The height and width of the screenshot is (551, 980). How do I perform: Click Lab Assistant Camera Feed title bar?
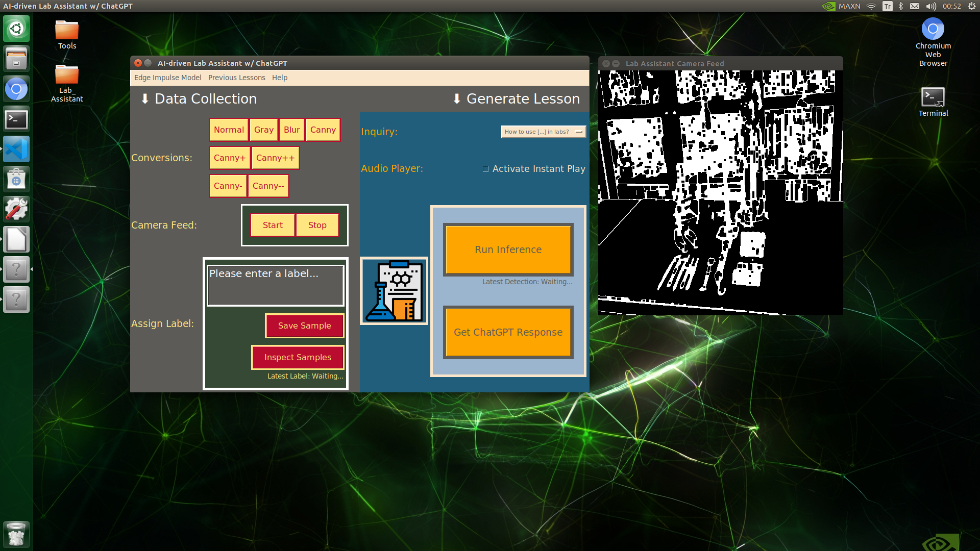(720, 63)
